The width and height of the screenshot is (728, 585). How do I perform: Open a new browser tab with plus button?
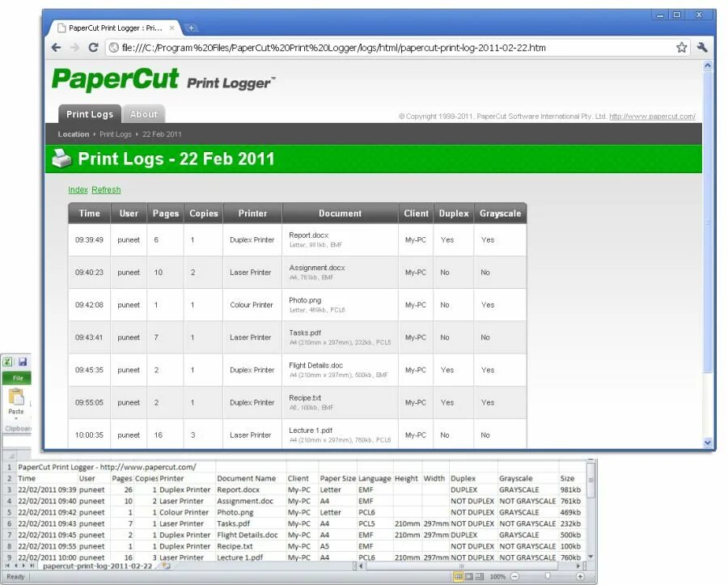(x=191, y=28)
